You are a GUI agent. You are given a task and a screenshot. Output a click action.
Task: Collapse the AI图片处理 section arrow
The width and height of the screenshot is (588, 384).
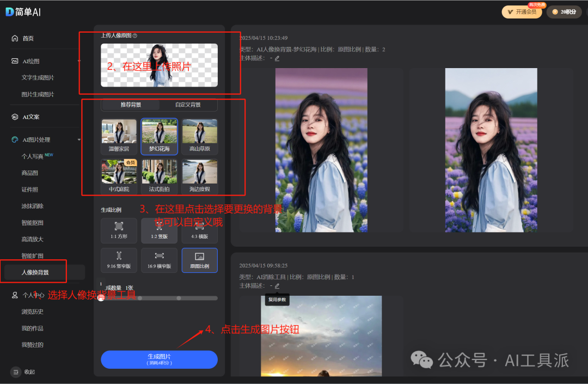[79, 139]
